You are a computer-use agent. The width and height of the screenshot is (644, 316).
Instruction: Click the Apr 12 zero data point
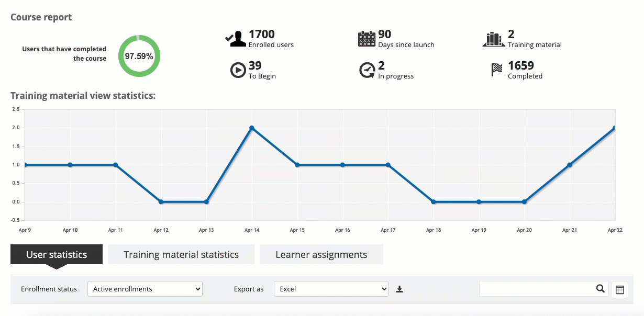point(161,202)
